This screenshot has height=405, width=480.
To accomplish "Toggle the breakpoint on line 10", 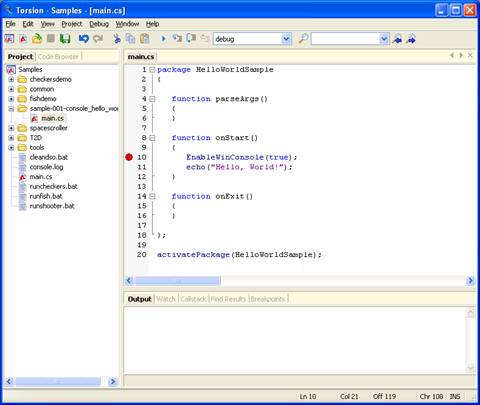I will (129, 157).
